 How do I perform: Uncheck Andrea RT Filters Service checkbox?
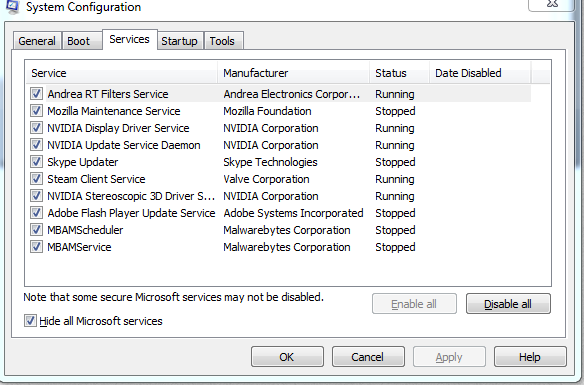coord(36,94)
